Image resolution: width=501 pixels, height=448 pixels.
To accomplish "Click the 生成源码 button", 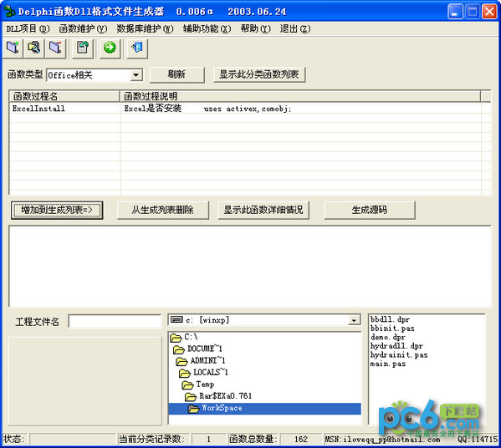I will pyautogui.click(x=370, y=210).
